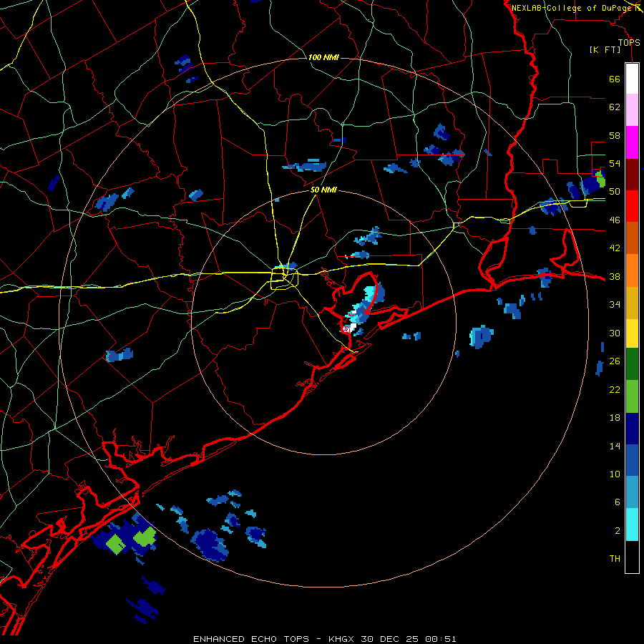Image resolution: width=644 pixels, height=644 pixels.
Task: Click the legend value '22'
Action: [615, 389]
